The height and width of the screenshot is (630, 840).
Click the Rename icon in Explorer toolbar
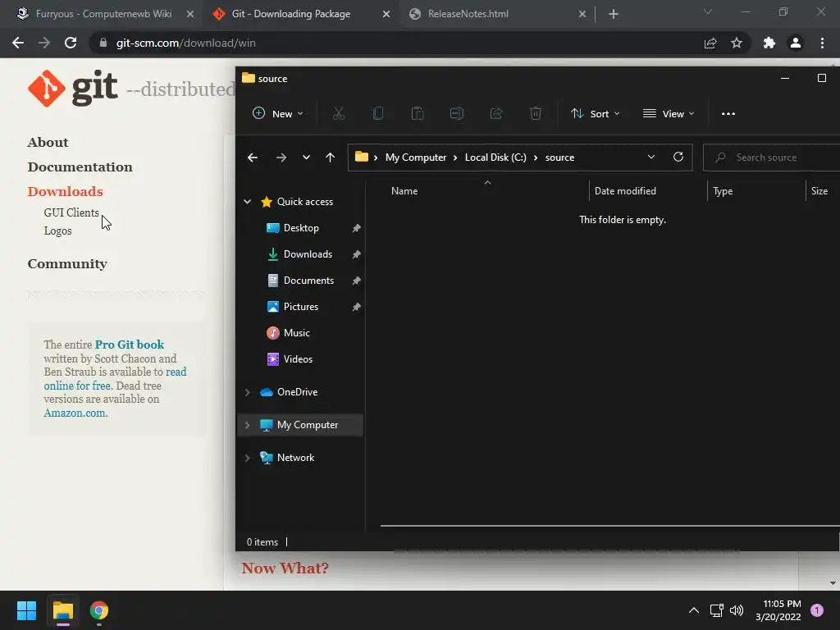[456, 113]
